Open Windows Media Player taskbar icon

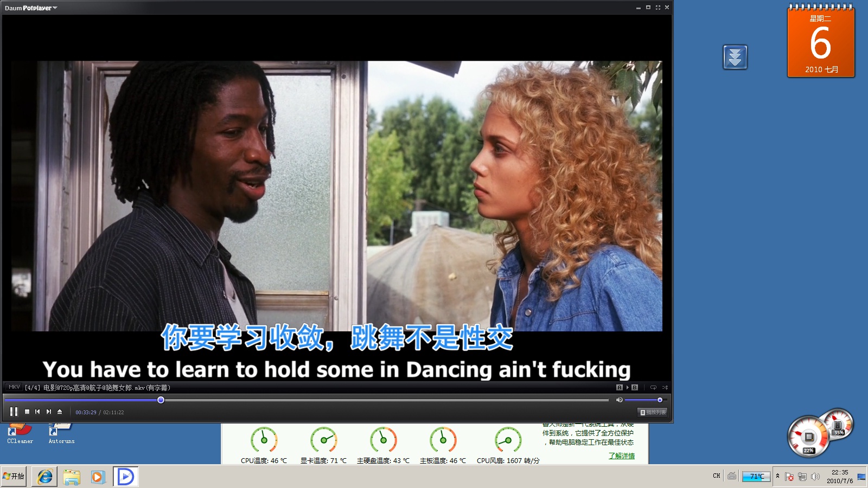(98, 477)
